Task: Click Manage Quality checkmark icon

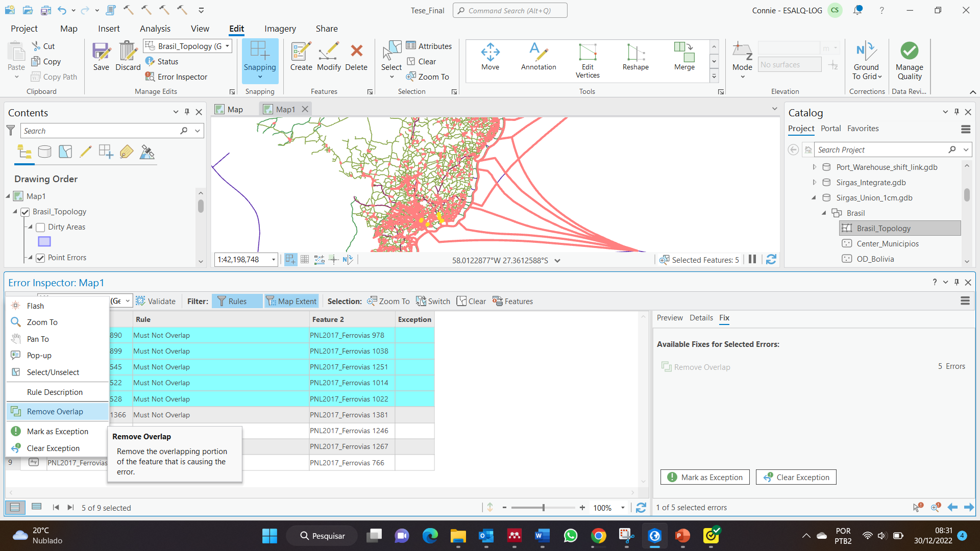Action: coord(909,51)
